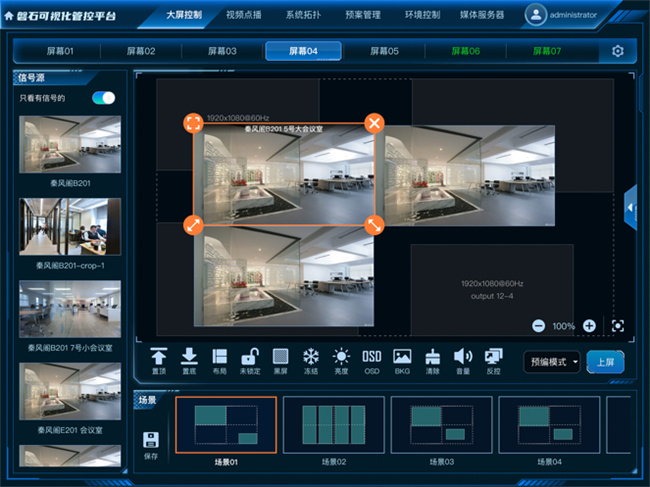Open the 系统拓扑 menu
Screen dimensions: 650x487
coord(303,15)
